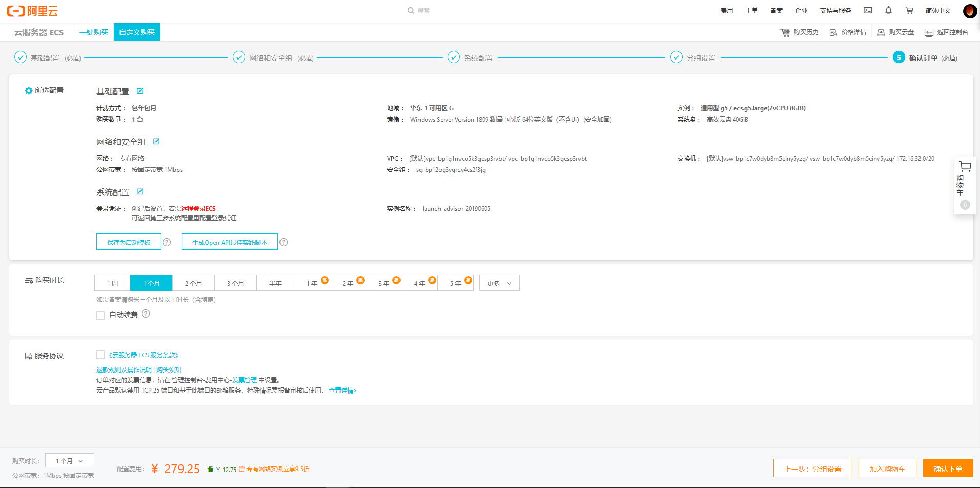
Task: Click the search magnifier icon
Action: pyautogui.click(x=411, y=10)
